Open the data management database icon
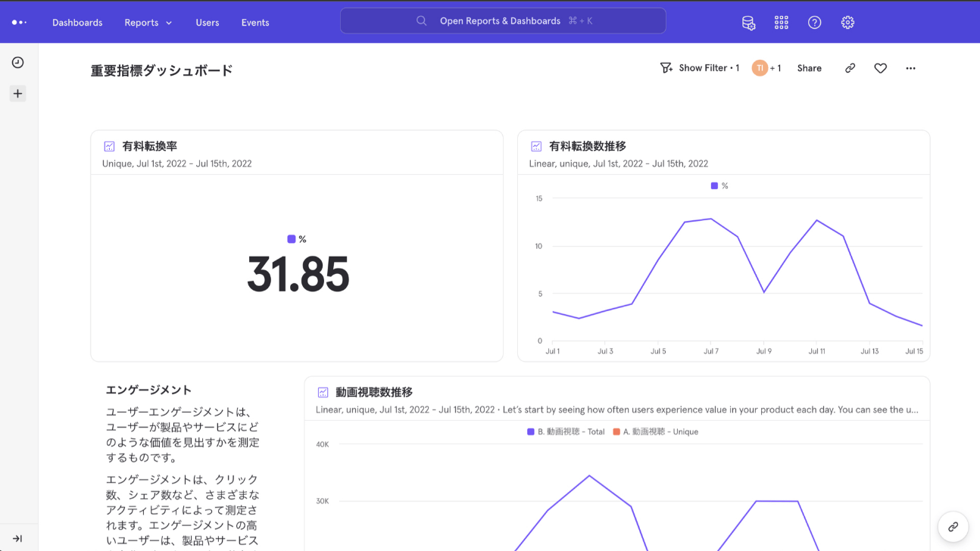Screen dimensions: 980x551 tap(748, 23)
